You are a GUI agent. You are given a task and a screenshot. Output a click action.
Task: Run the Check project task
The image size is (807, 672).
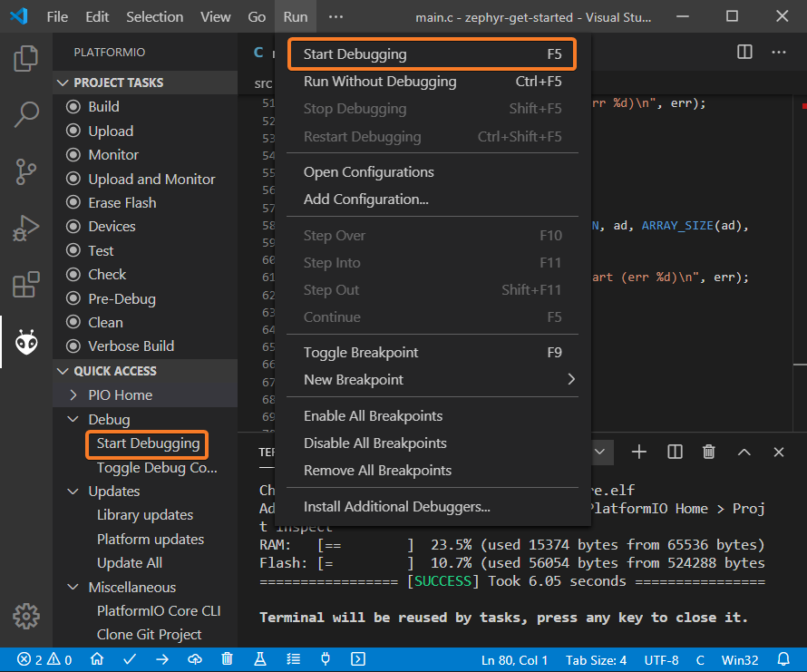[x=145, y=274]
